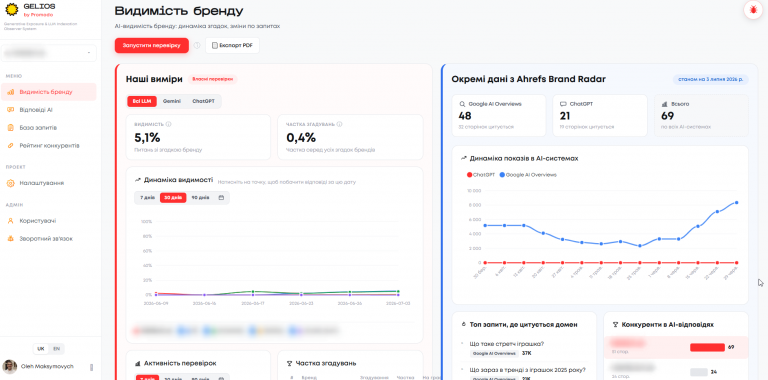Click the Налаштування gear icon

coord(11,183)
